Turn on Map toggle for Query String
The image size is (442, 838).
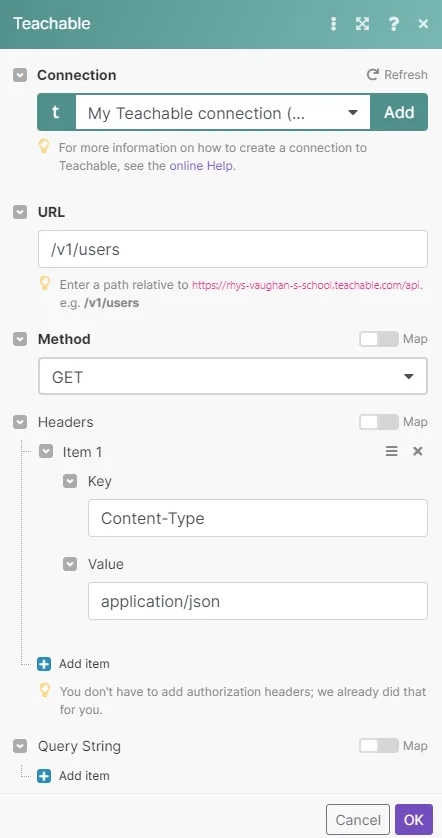[x=379, y=746]
